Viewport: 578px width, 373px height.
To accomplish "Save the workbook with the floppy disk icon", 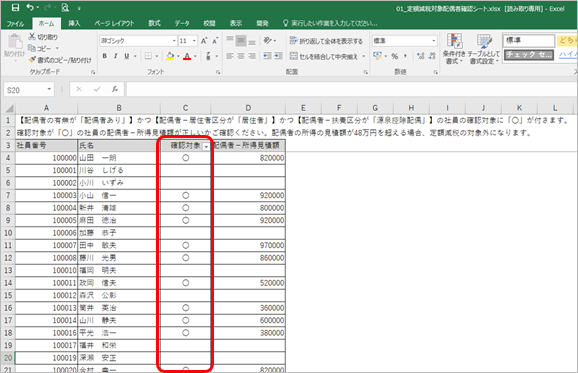I will [x=15, y=7].
